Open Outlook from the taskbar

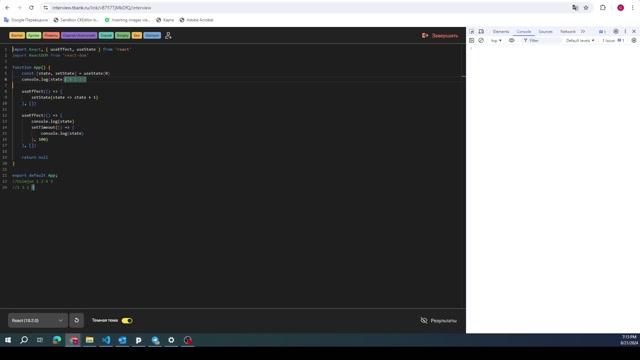pos(122,340)
